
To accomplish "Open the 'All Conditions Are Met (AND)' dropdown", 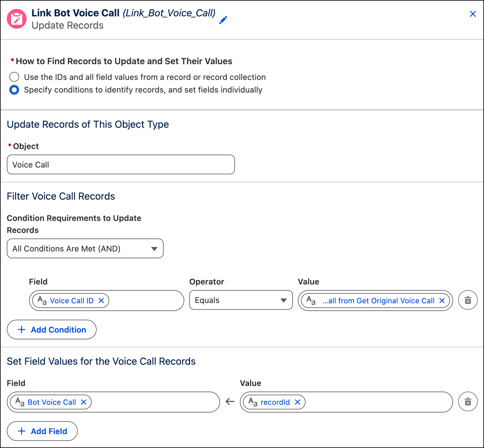I will click(85, 248).
